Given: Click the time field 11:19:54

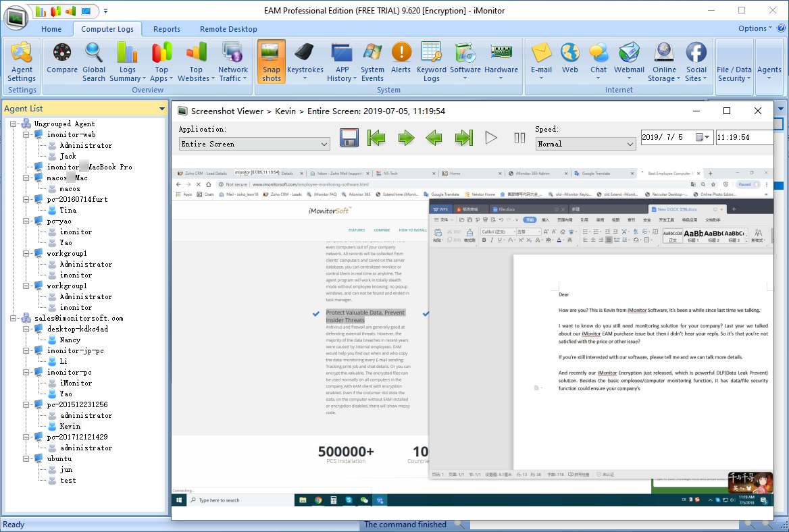Looking at the screenshot, I should pos(744,137).
